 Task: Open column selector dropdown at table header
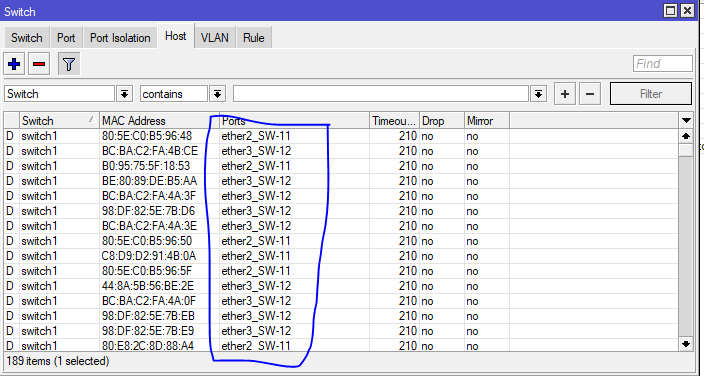pos(686,120)
